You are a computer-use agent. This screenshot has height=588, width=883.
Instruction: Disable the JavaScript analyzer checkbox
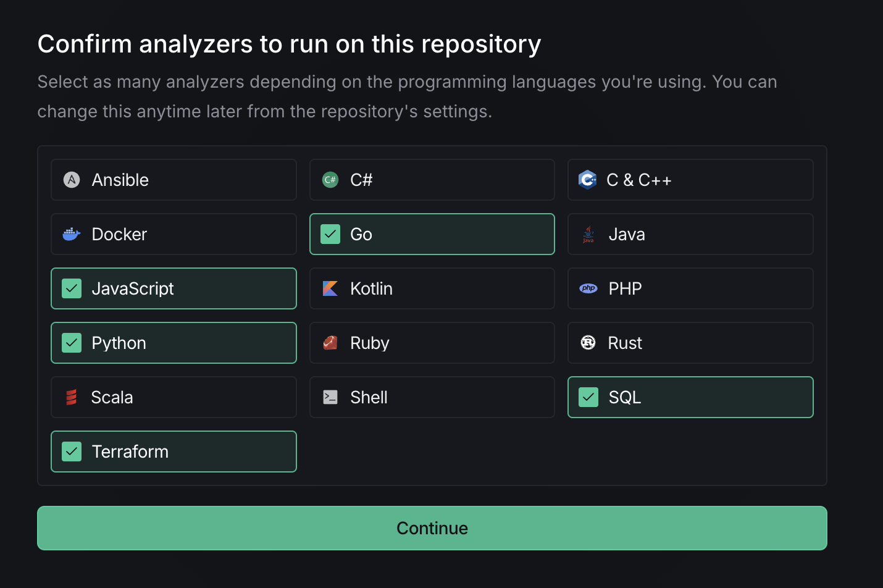72,288
